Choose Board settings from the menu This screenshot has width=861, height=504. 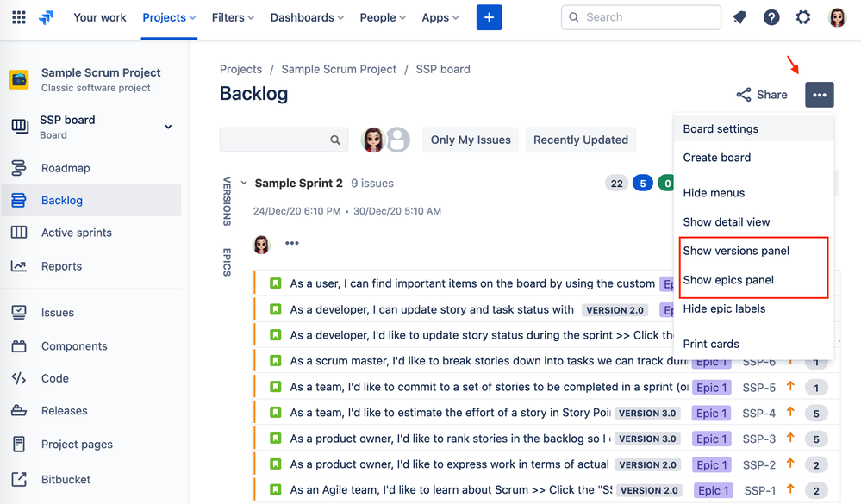coord(721,128)
